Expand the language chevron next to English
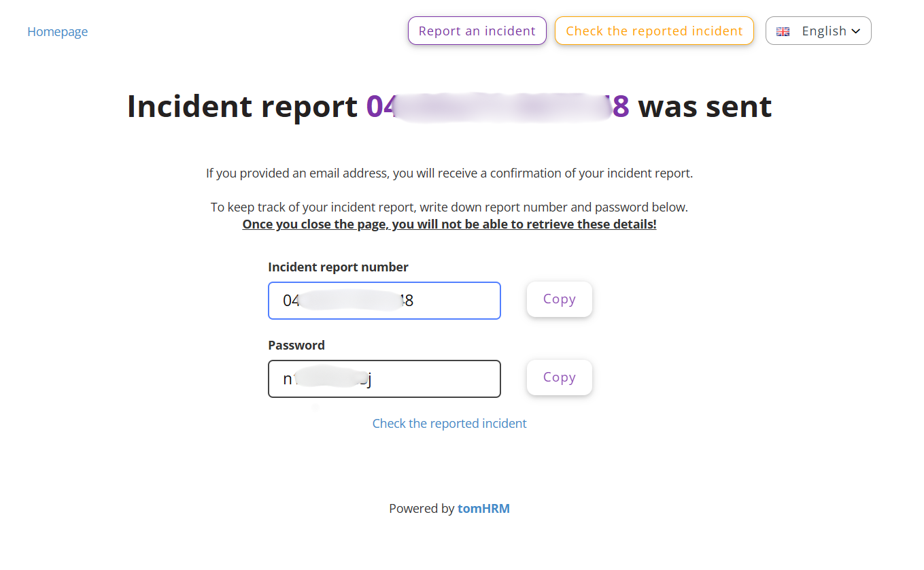924x570 pixels. 856,31
